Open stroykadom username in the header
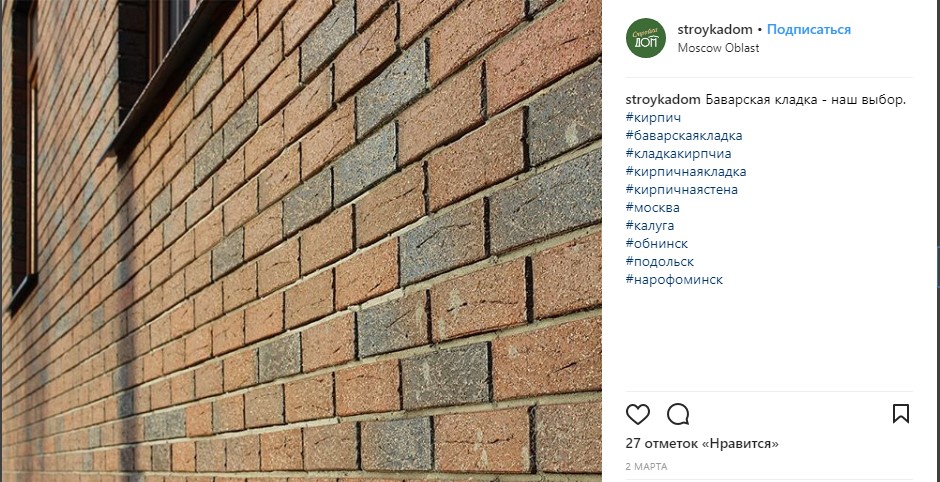This screenshot has height=482, width=940. 716,29
